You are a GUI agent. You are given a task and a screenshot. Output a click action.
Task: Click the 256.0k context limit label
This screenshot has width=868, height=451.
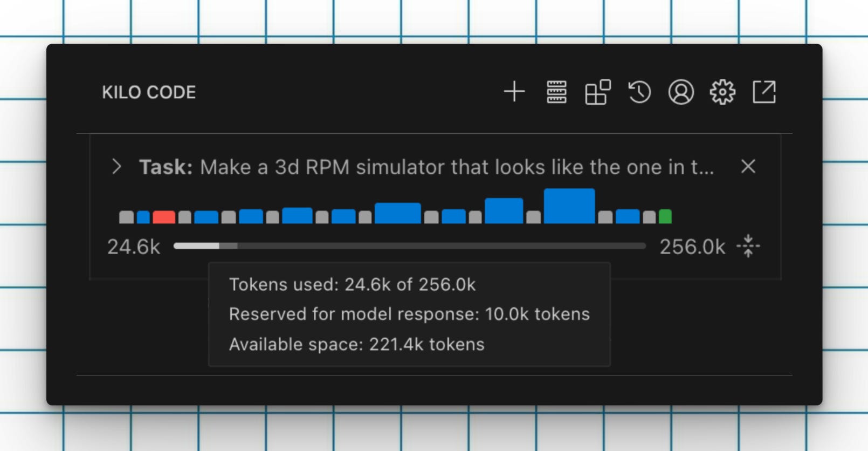(x=693, y=247)
